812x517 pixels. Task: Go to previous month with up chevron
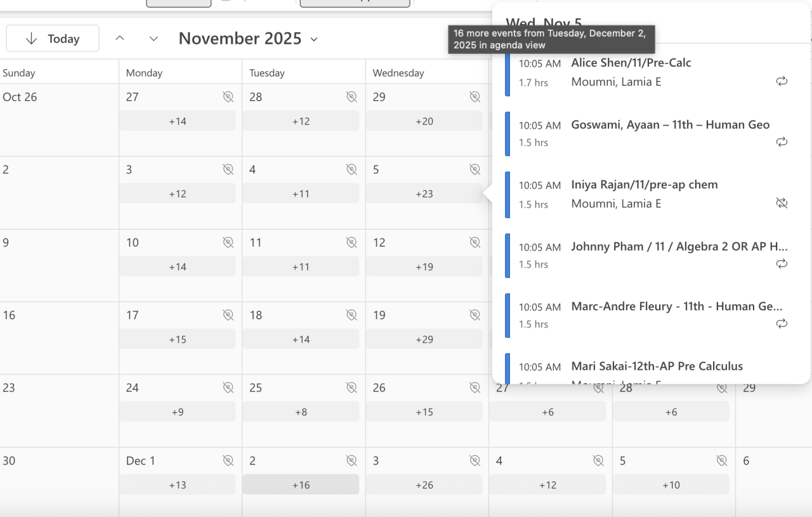point(119,39)
